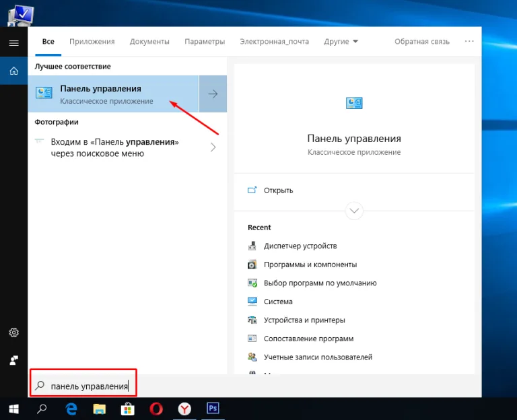Expand the Другие dropdown

pyautogui.click(x=341, y=42)
